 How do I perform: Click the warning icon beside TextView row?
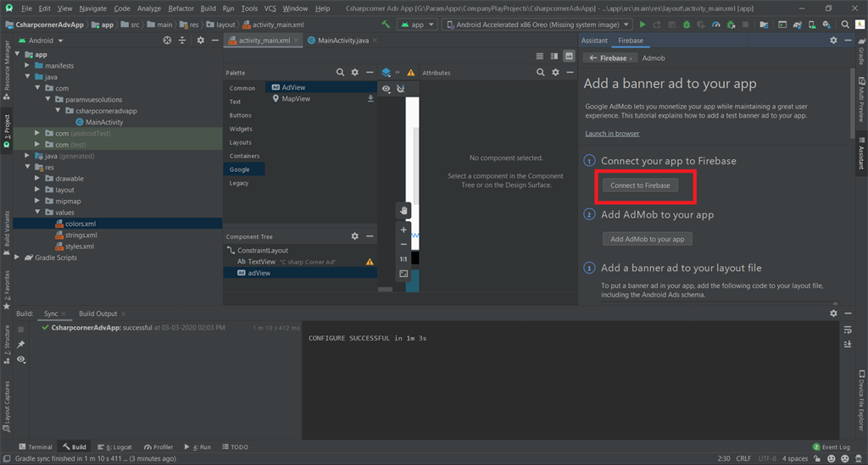[x=370, y=262]
